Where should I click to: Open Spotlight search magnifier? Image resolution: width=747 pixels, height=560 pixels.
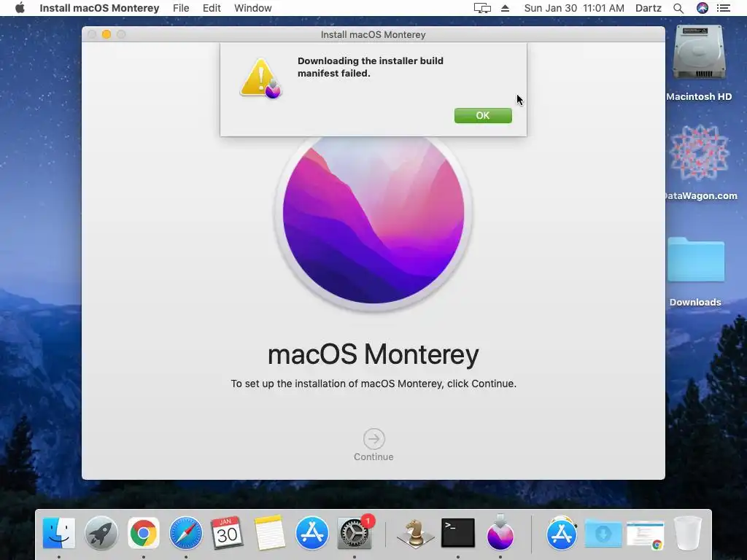(678, 8)
